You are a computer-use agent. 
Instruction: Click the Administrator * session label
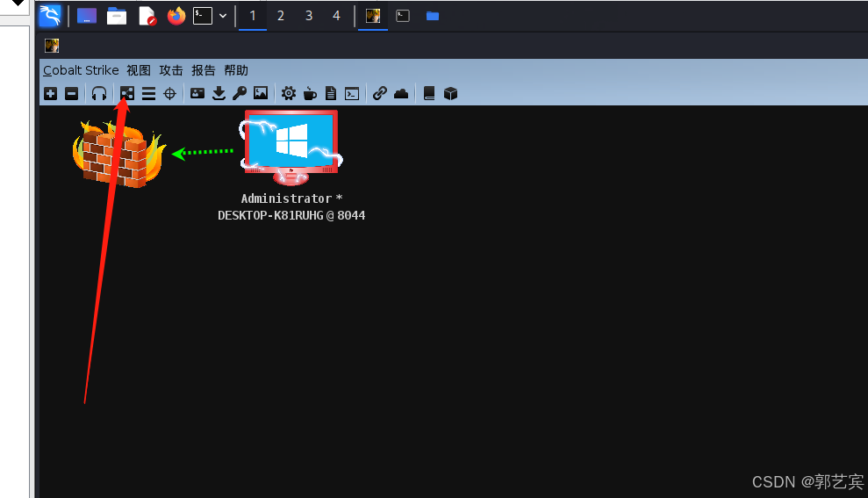(291, 198)
